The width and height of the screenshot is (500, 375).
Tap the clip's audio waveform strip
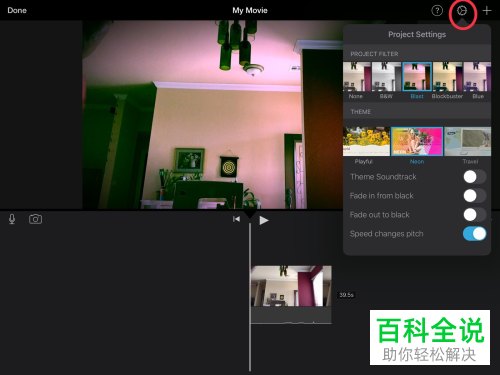point(291,315)
